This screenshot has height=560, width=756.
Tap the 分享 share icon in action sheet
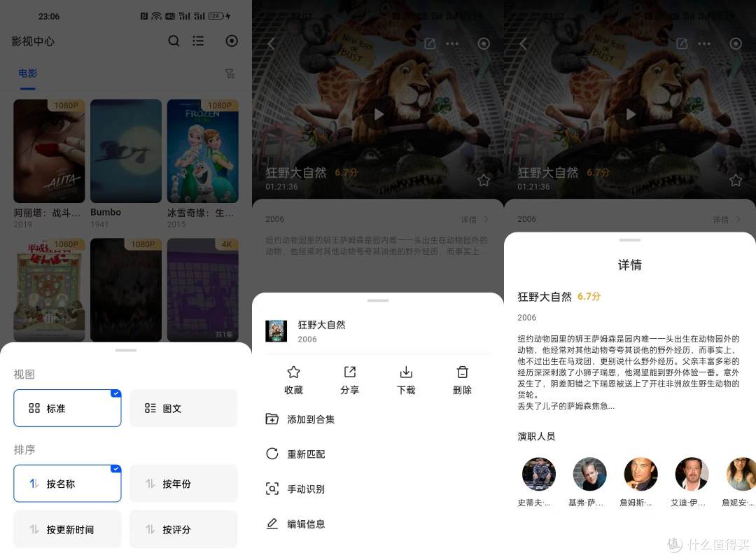pos(350,372)
